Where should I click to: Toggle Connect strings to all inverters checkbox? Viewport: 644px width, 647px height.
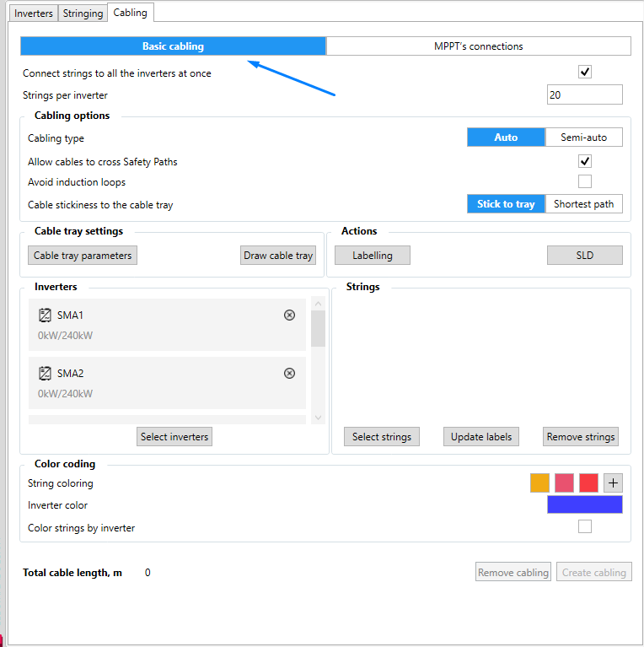tap(585, 72)
